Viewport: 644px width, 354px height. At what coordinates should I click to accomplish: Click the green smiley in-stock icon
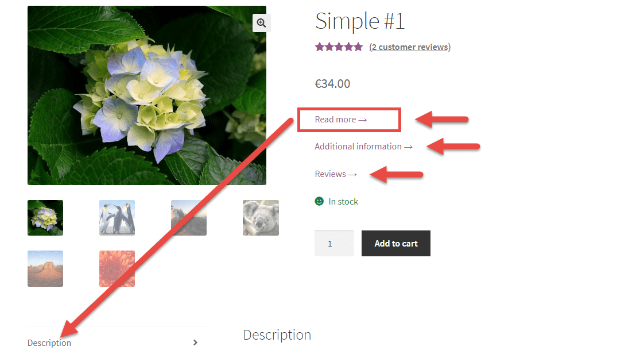point(319,201)
